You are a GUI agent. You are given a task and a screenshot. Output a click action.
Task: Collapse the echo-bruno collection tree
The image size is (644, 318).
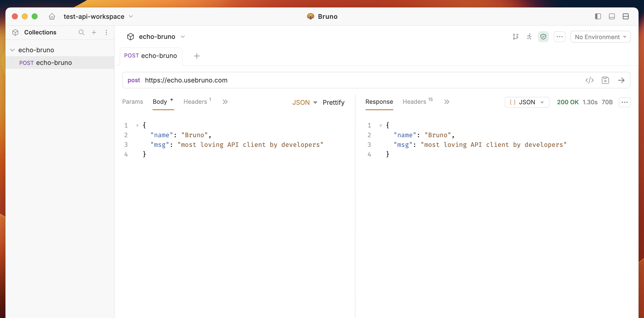(12, 50)
